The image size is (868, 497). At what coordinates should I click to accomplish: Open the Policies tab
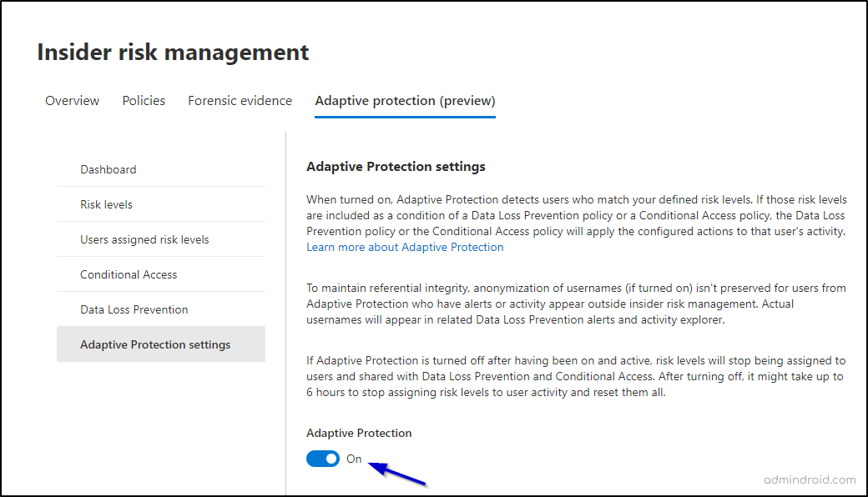[143, 100]
